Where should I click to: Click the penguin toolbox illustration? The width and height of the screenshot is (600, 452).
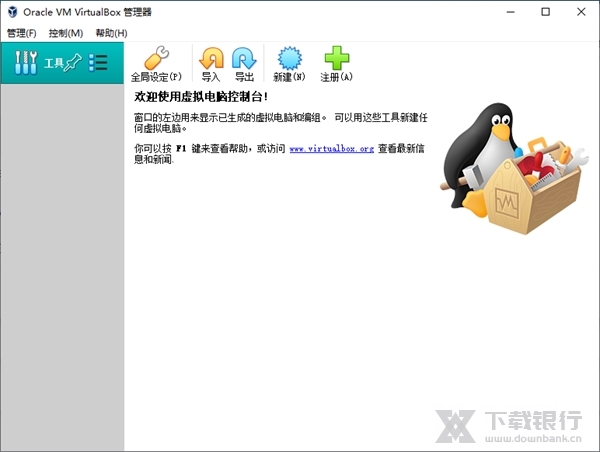pyautogui.click(x=515, y=168)
